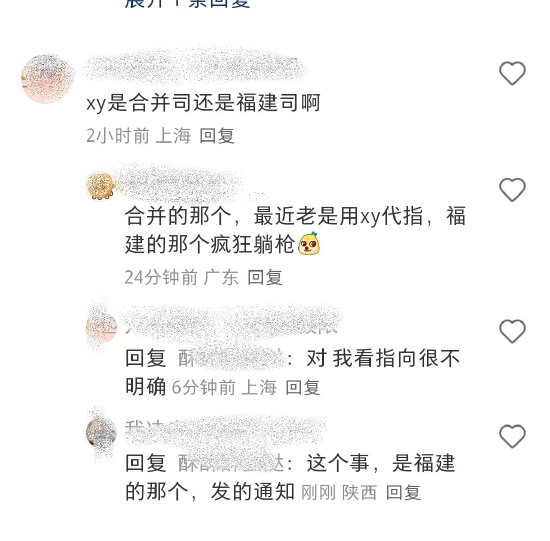Expand the collapsed replies at top

[187, 4]
